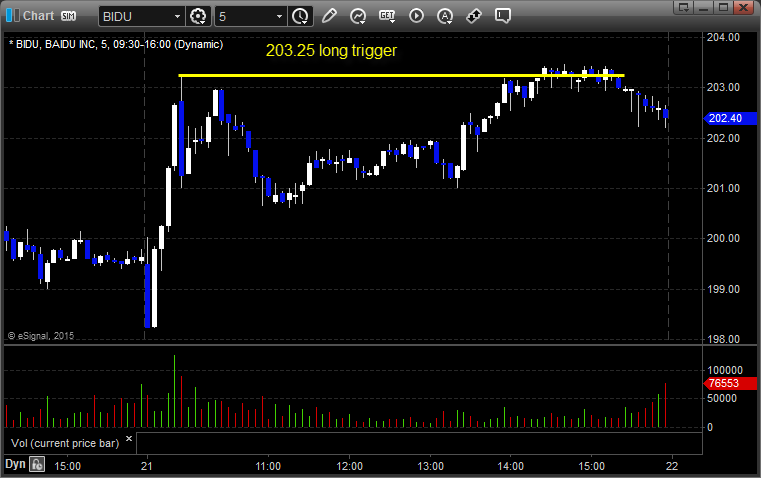Viewport: 761px width, 478px height.
Task: Open the studies chart-line icon
Action: 358,16
